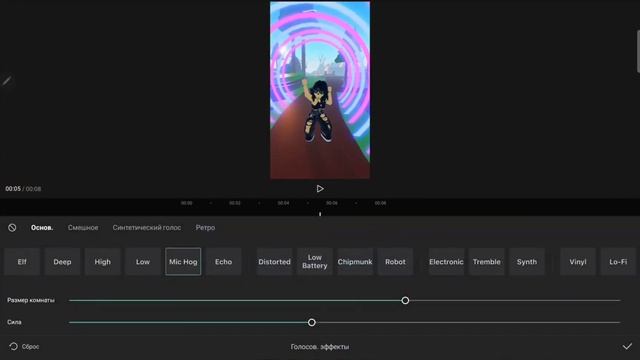Click the pencil edit icon at left edge

(7, 80)
